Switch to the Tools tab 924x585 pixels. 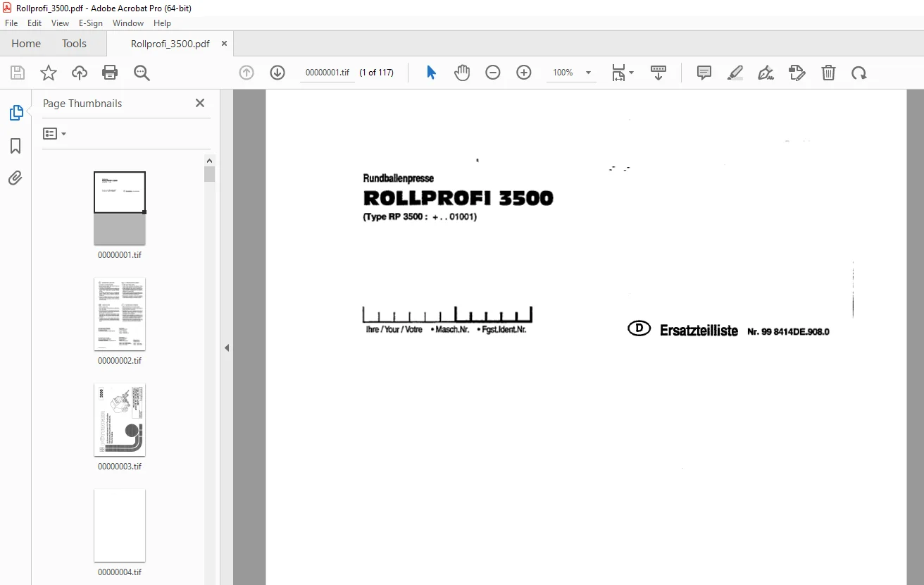point(74,44)
